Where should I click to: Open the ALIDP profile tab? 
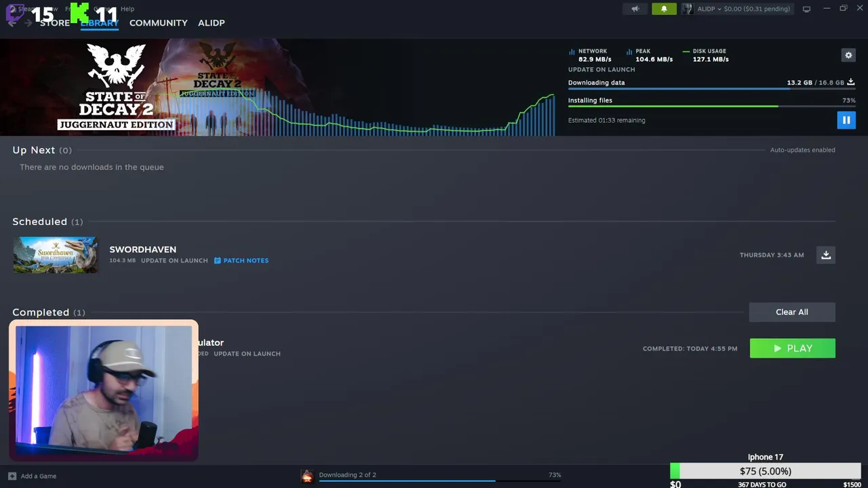[211, 22]
